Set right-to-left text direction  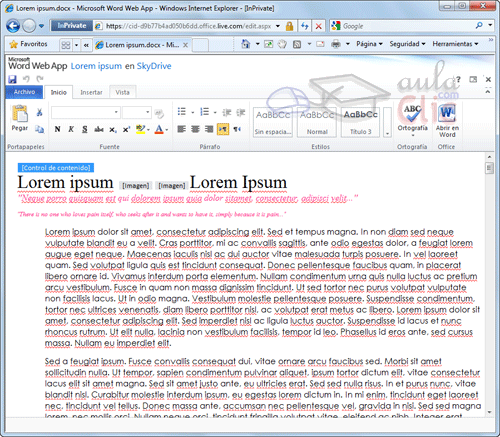(237, 129)
